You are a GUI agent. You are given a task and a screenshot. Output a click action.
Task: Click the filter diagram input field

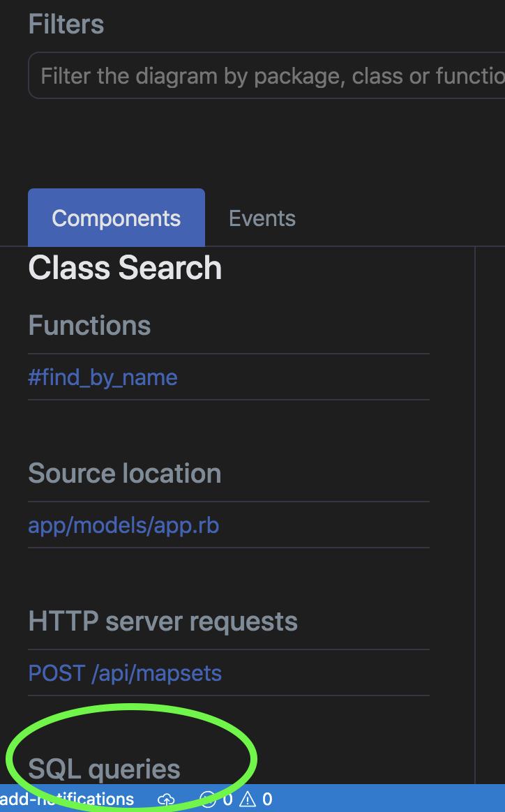tap(265, 75)
